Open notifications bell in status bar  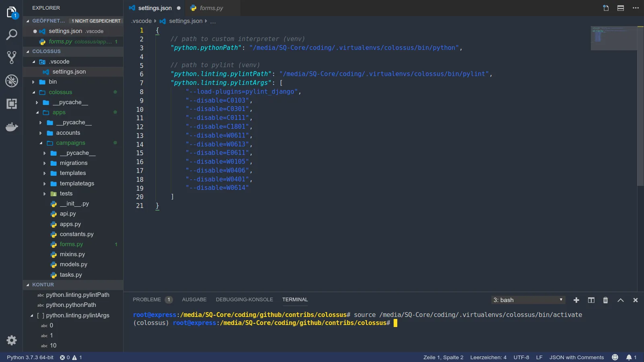[631, 357]
